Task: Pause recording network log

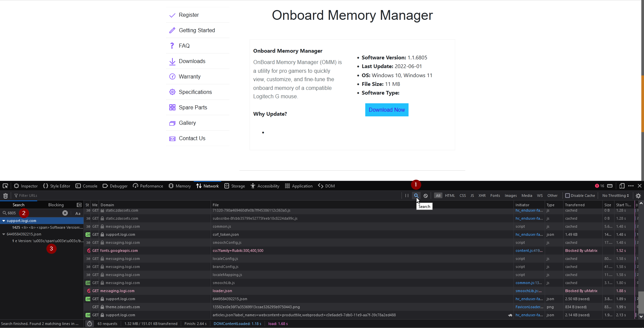Action: click(407, 196)
